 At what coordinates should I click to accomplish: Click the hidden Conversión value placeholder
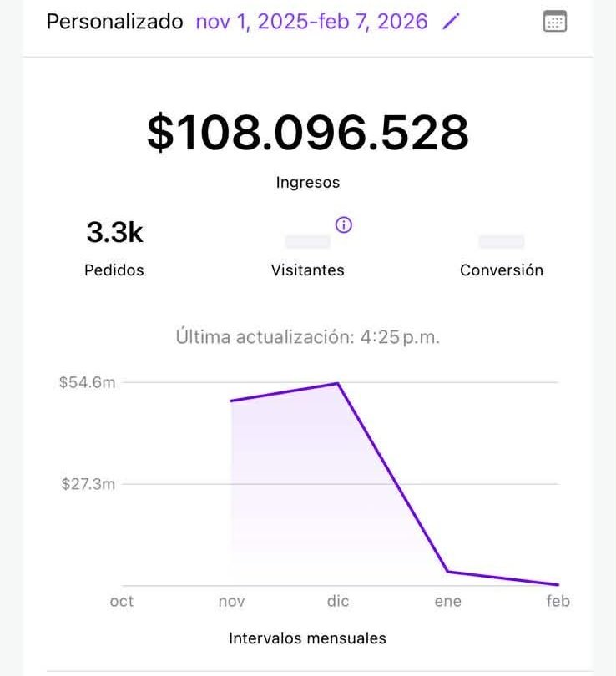pos(502,242)
